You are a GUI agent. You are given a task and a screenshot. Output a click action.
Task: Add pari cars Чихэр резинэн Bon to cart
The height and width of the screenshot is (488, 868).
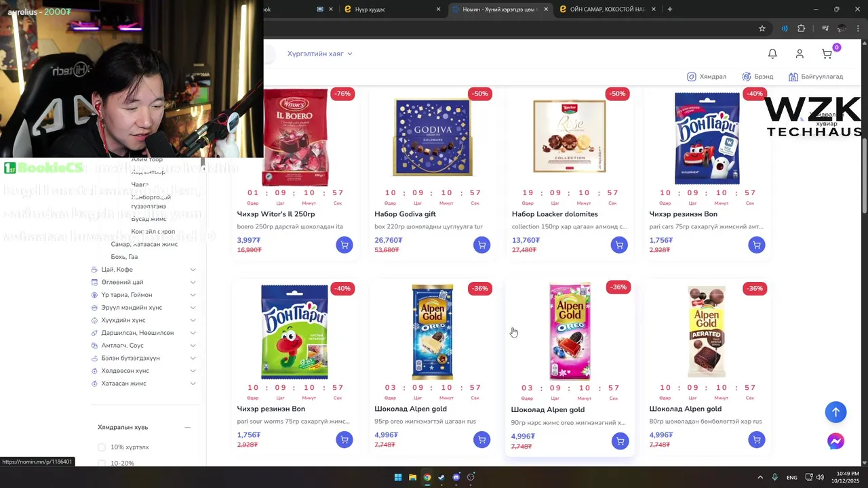click(757, 245)
